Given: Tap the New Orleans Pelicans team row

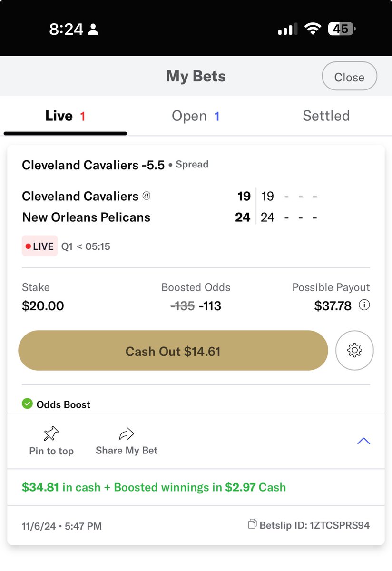Looking at the screenshot, I should click(169, 217).
